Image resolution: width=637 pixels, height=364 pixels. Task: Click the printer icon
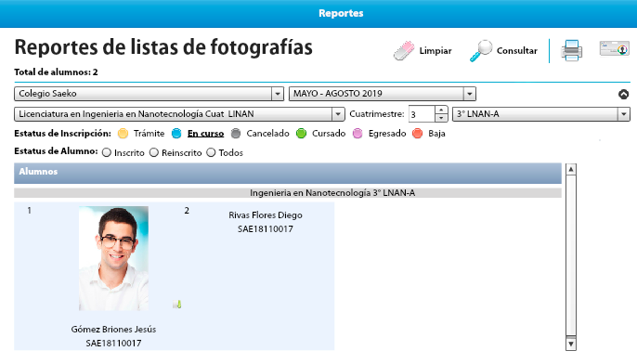click(x=572, y=50)
